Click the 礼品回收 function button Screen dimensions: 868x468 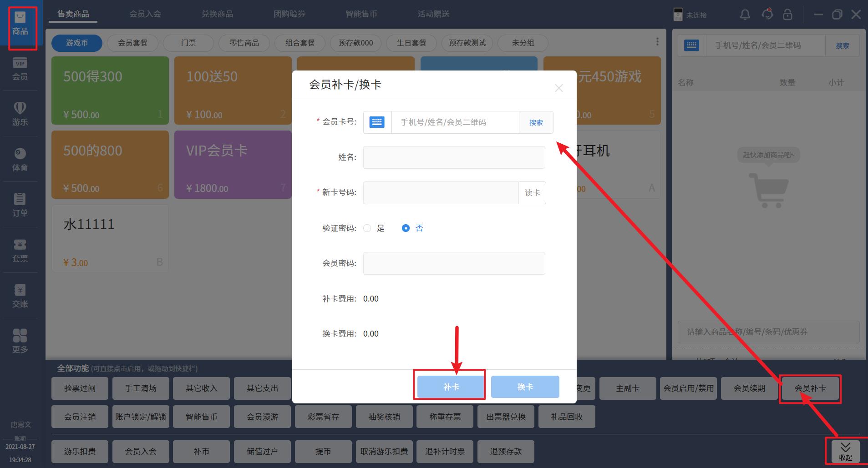tap(567, 417)
